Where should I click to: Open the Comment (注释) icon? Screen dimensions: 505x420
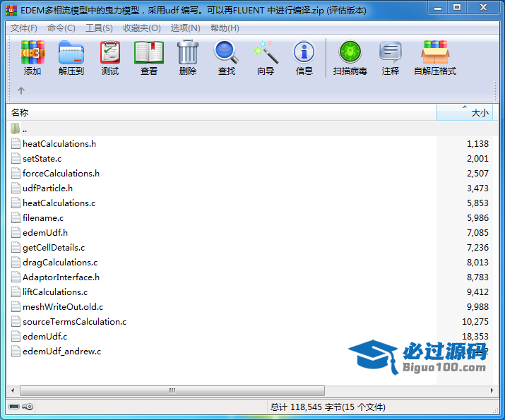(390, 58)
